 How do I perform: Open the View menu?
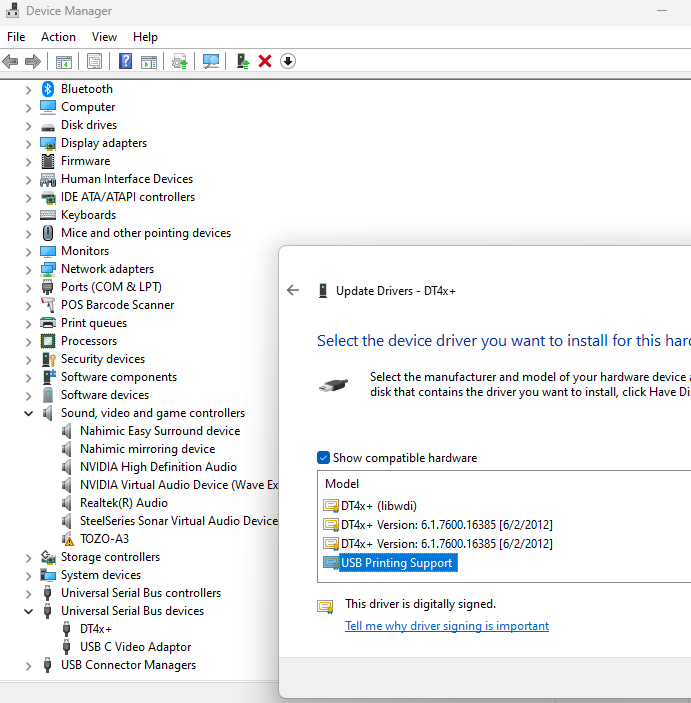click(104, 37)
